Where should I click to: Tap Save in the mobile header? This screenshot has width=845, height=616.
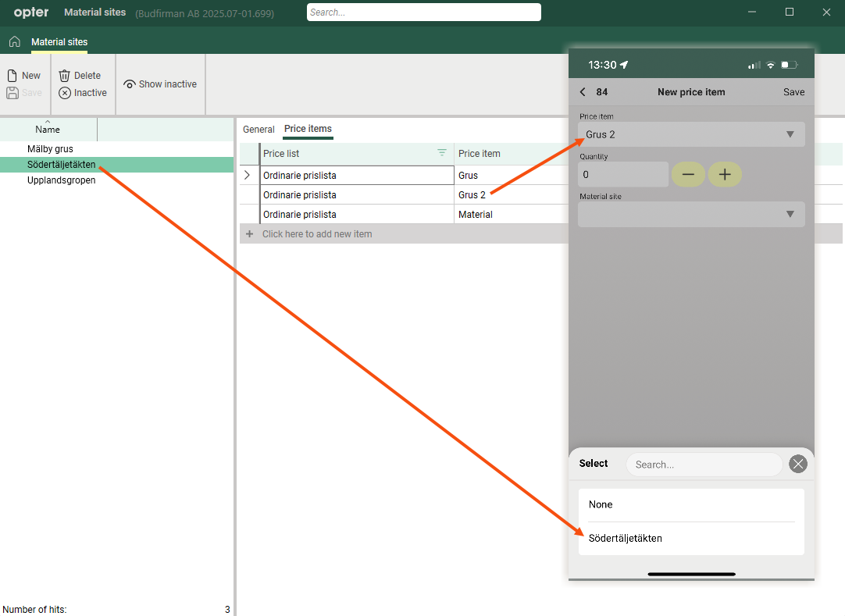pyautogui.click(x=793, y=92)
